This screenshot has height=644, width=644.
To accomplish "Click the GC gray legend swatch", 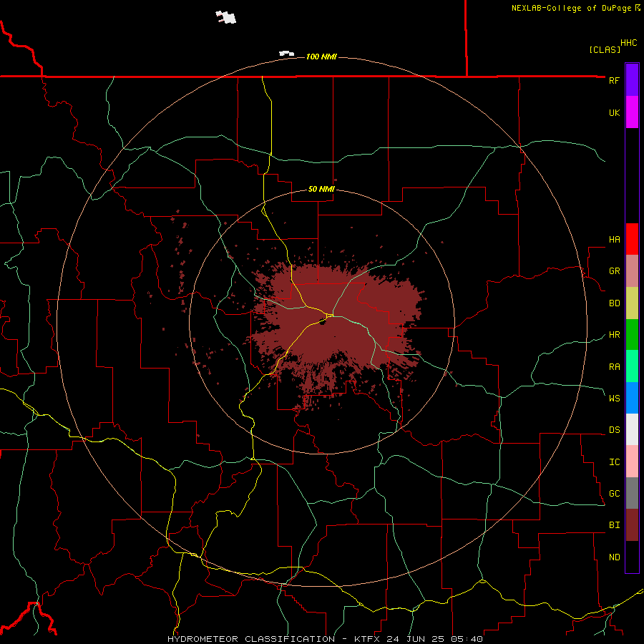I will click(632, 493).
